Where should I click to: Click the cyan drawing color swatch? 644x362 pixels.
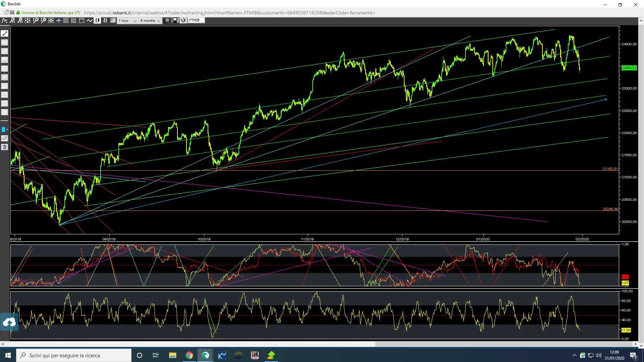pyautogui.click(x=3, y=129)
